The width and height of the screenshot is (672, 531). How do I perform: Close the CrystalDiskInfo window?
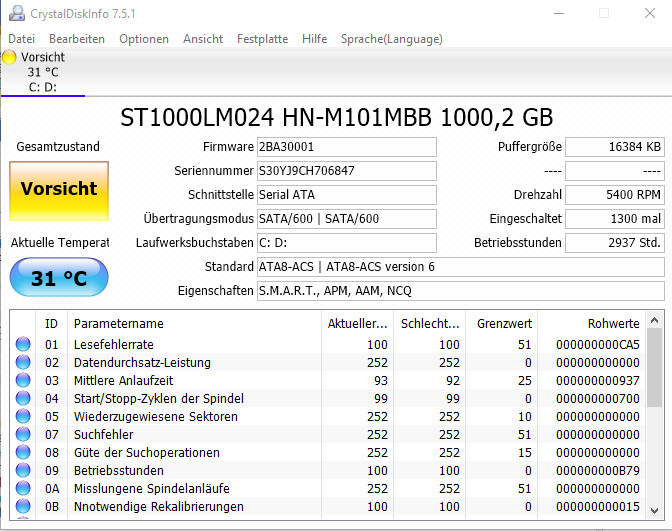(x=650, y=13)
